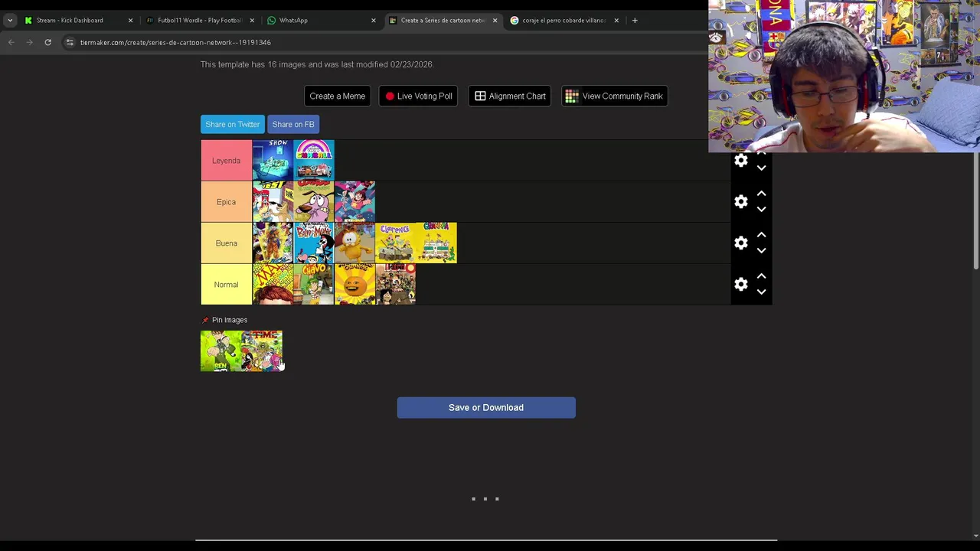Select Total Drama thumbnail in Normal
The height and width of the screenshot is (551, 980).
[x=396, y=284]
